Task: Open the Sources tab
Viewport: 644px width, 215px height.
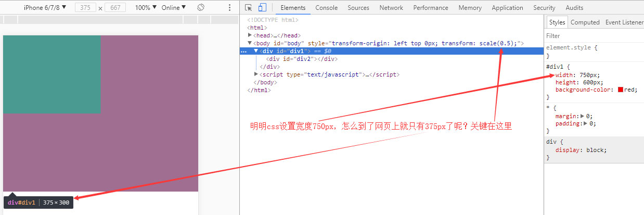Action: coord(358,8)
